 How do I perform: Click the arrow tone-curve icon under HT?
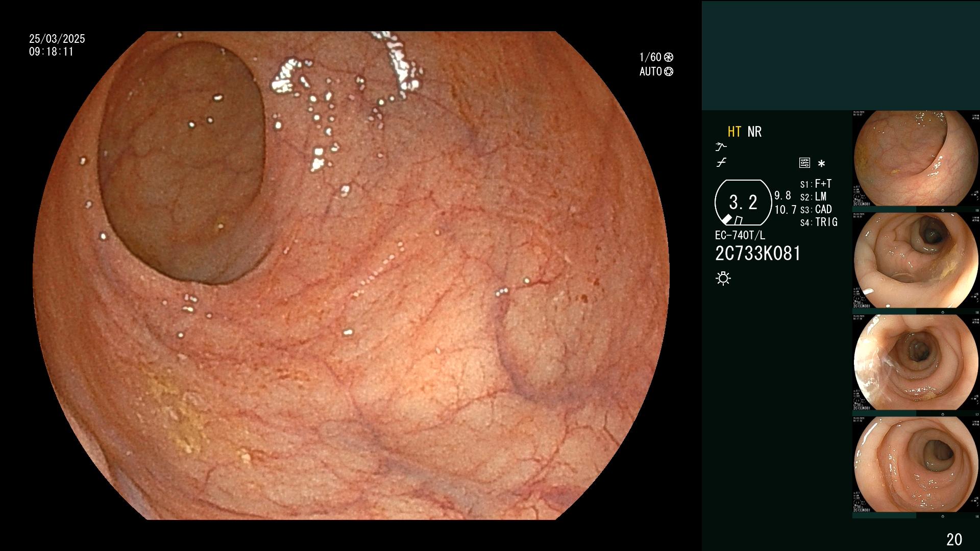721,147
